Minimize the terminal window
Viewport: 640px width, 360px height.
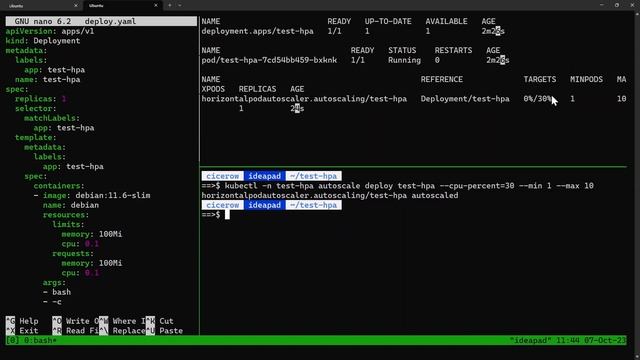tap(602, 5)
